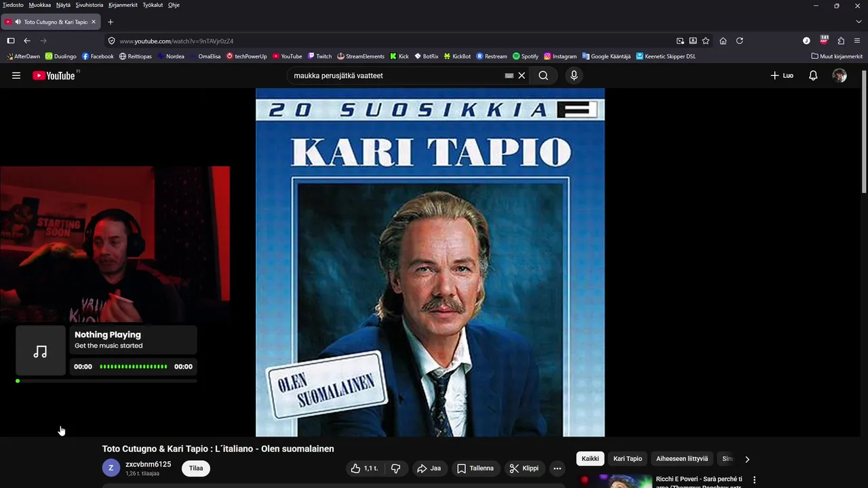Viewport: 868px width, 488px height.
Task: Close the Toto Cutugno & Kari Tapio tab
Action: click(x=94, y=22)
